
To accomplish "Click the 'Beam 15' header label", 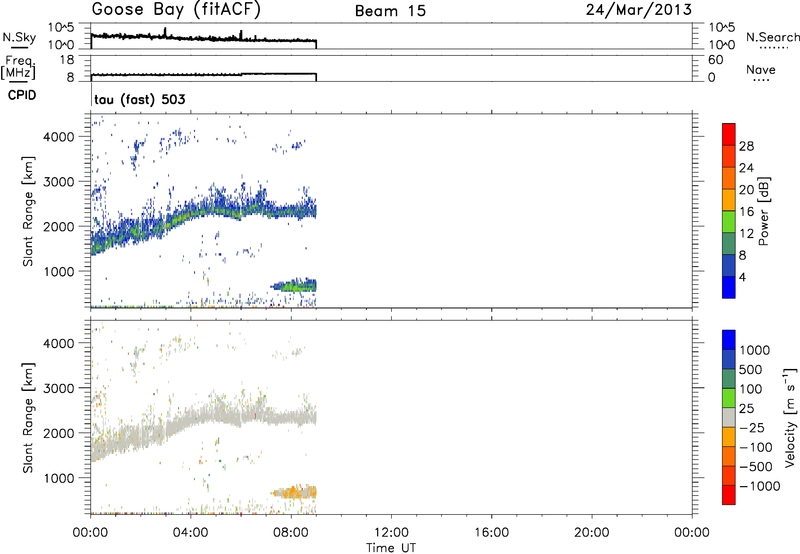I will (390, 11).
